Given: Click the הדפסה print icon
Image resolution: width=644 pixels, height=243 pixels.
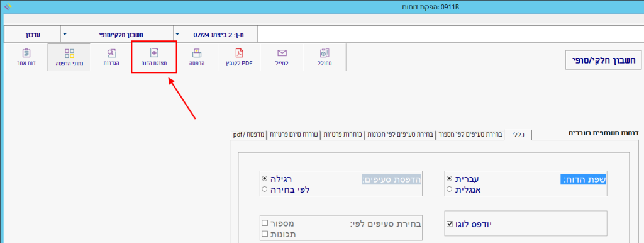Looking at the screenshot, I should pos(197,53).
